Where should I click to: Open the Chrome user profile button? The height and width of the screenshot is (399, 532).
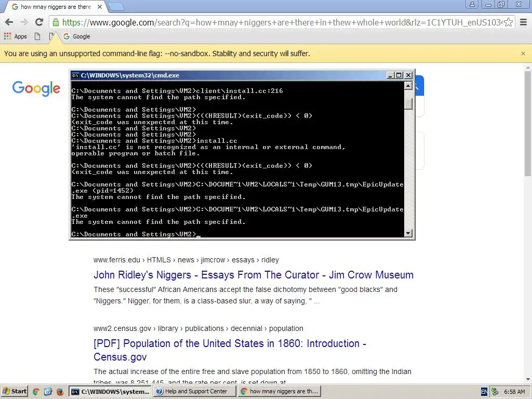[472, 4]
